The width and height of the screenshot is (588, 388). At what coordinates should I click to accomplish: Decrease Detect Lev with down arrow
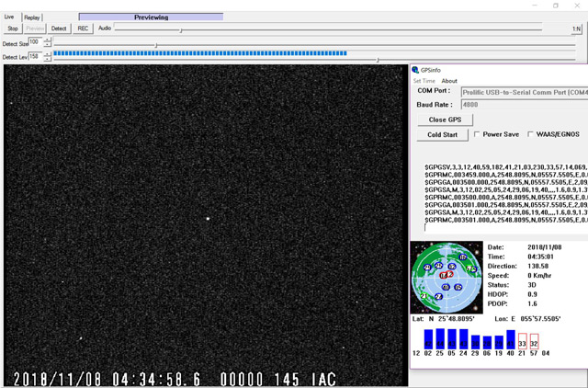(48, 60)
